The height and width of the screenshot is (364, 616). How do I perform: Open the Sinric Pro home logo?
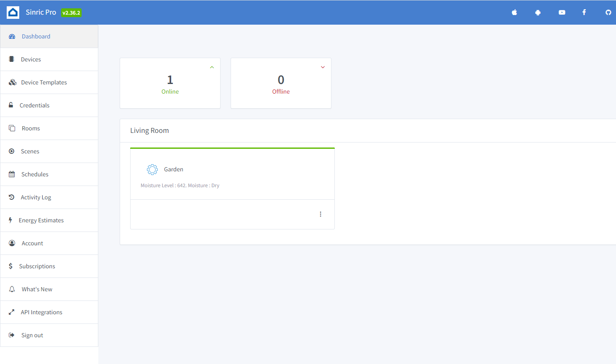(13, 12)
